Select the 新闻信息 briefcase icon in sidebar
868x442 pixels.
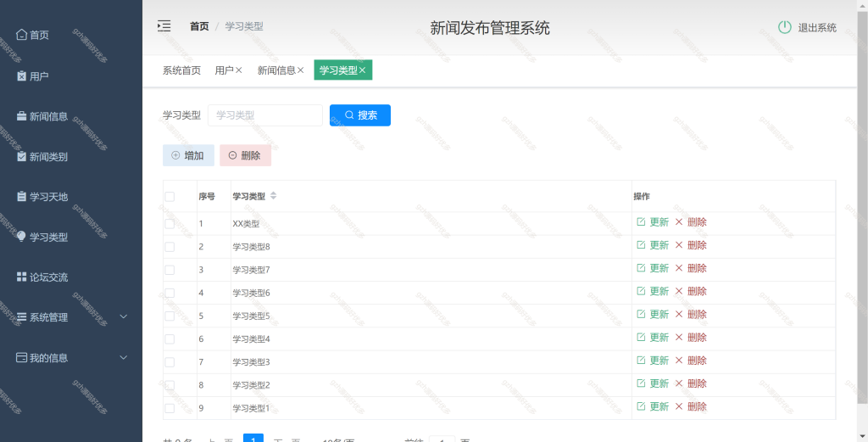(x=21, y=116)
